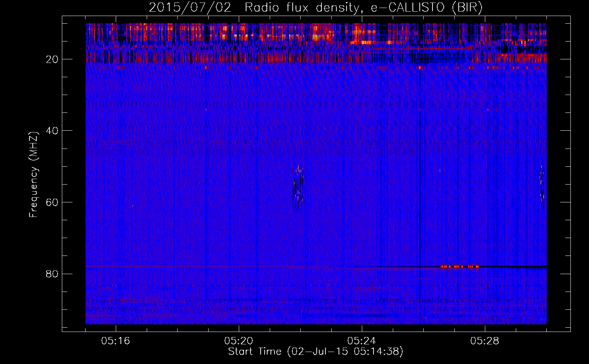Click the '05:28' time tick label
The width and height of the screenshot is (589, 364).
485,341
